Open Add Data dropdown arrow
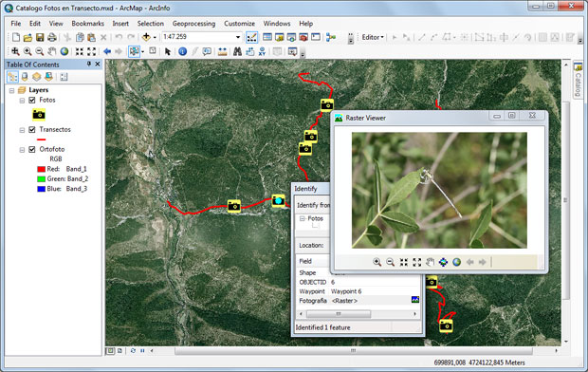 tap(155, 37)
